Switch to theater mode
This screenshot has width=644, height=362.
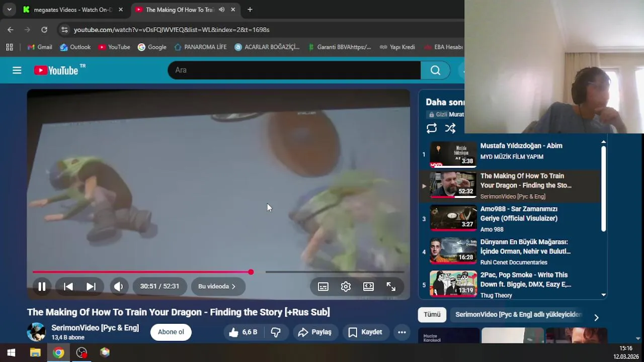click(x=368, y=287)
